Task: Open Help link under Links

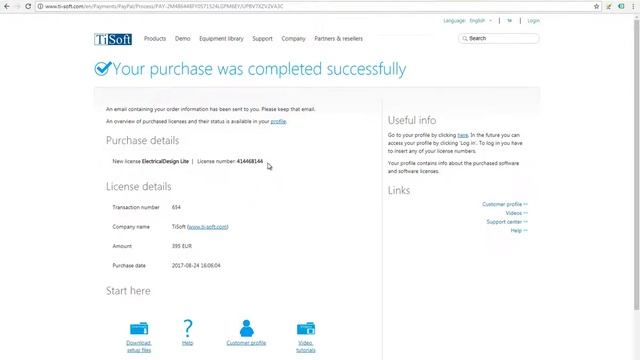Action: pos(519,231)
